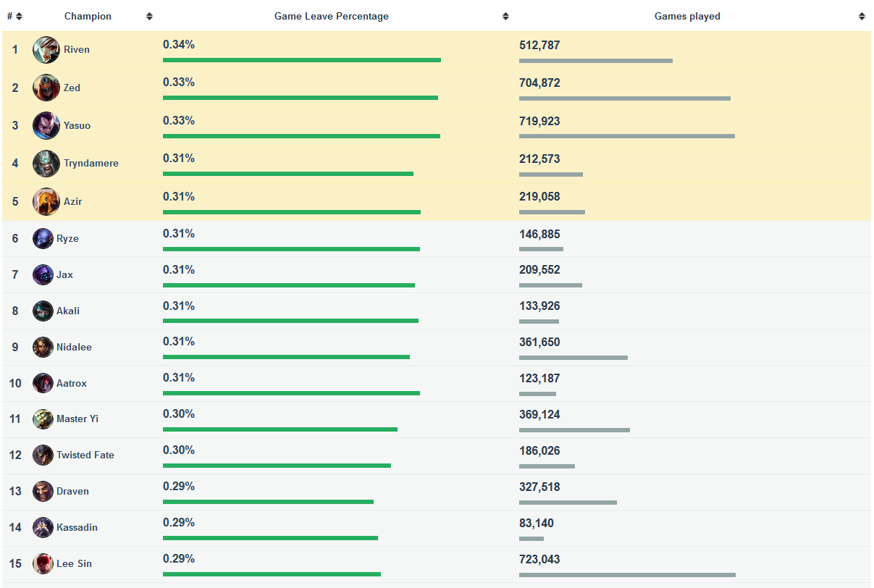Image resolution: width=874 pixels, height=588 pixels.
Task: Open the Aatrox champion link
Action: (72, 383)
